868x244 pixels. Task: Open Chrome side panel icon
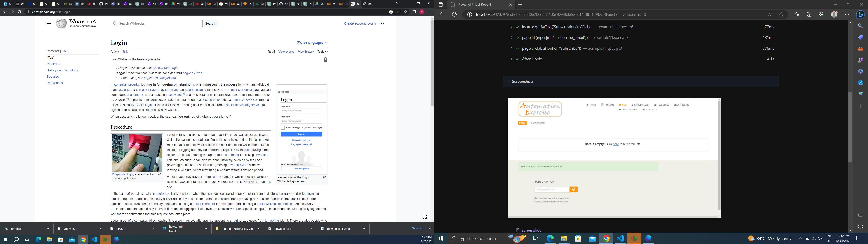[415, 12]
